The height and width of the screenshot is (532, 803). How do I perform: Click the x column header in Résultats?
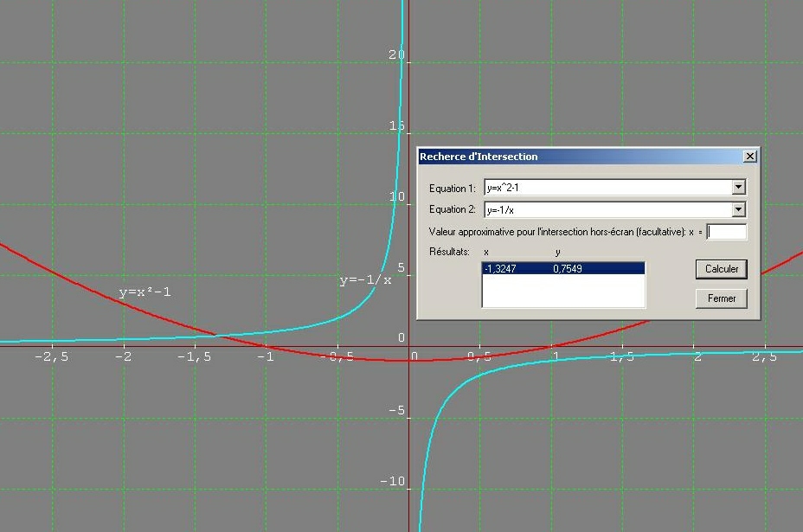click(x=486, y=252)
